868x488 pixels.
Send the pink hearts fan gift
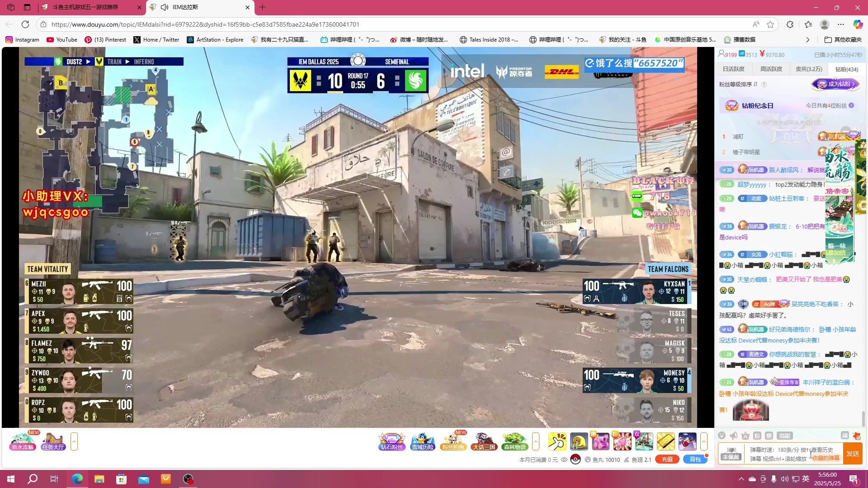[x=623, y=441]
